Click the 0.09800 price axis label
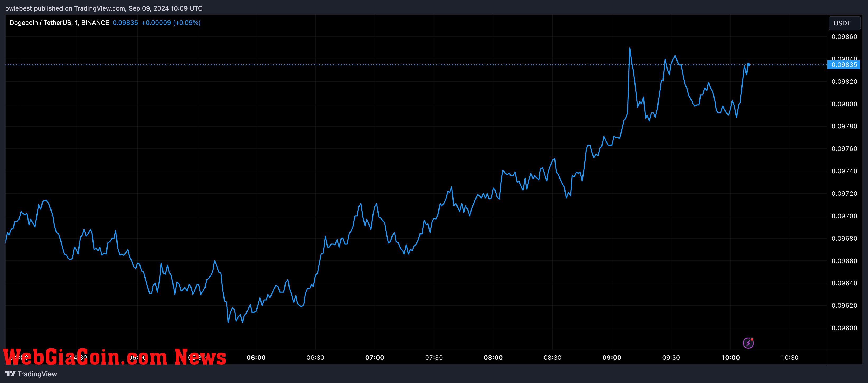 (844, 104)
